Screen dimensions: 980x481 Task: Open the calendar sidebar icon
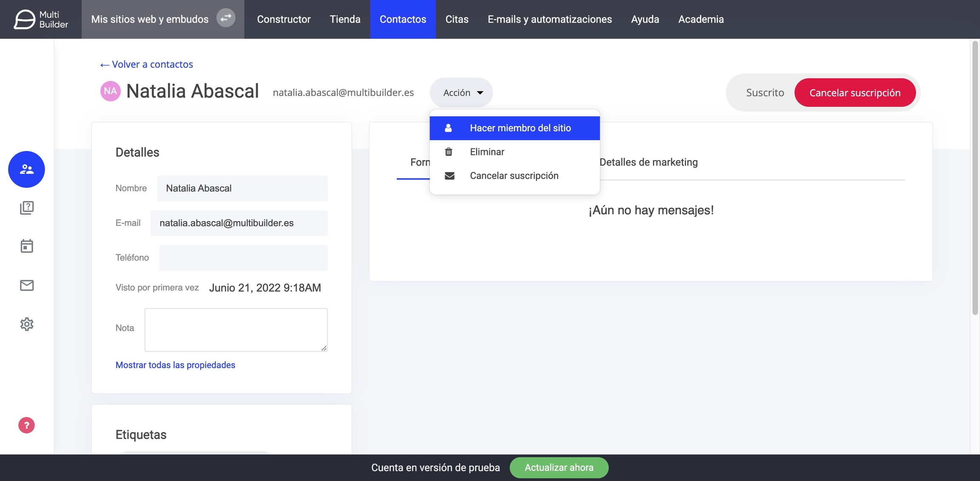(26, 246)
